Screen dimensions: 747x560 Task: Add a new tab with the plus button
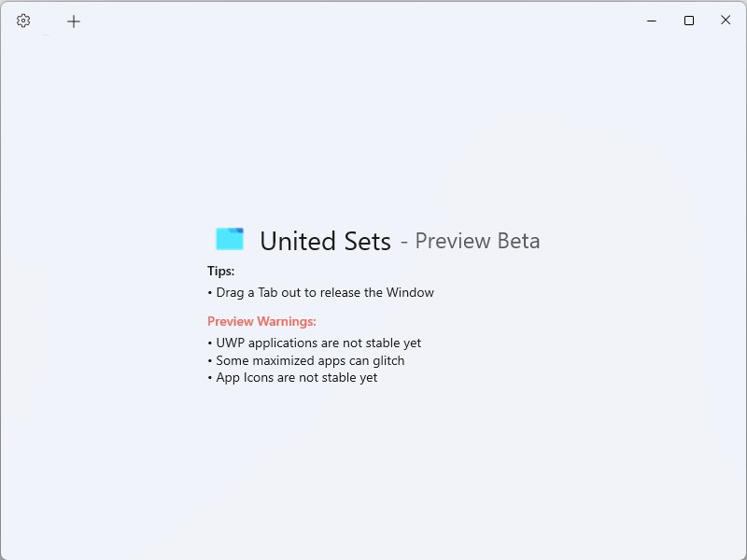(74, 21)
